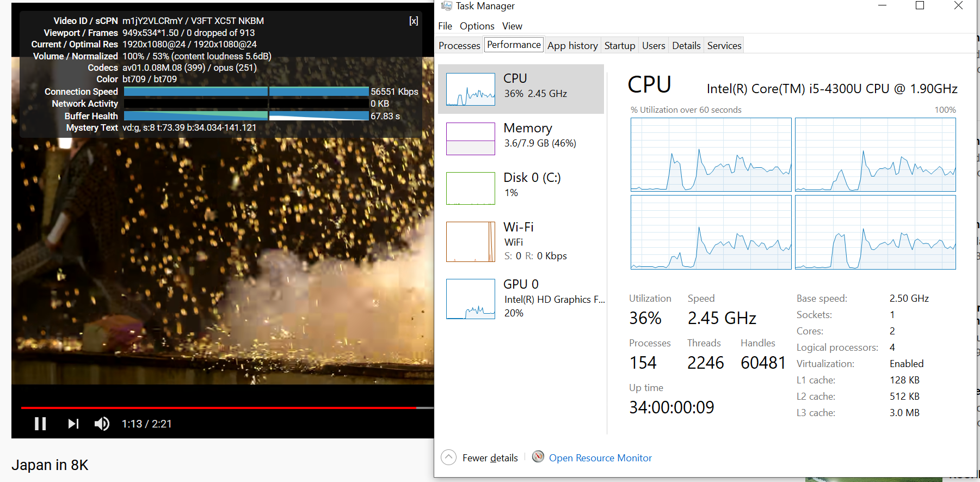Open the Options menu in Task Manager
This screenshot has height=482, width=980.
[477, 26]
